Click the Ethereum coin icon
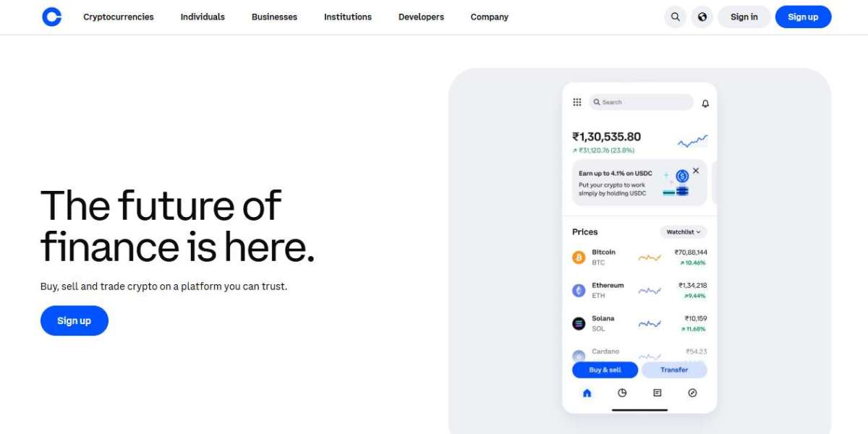This screenshot has width=868, height=434. click(x=579, y=290)
